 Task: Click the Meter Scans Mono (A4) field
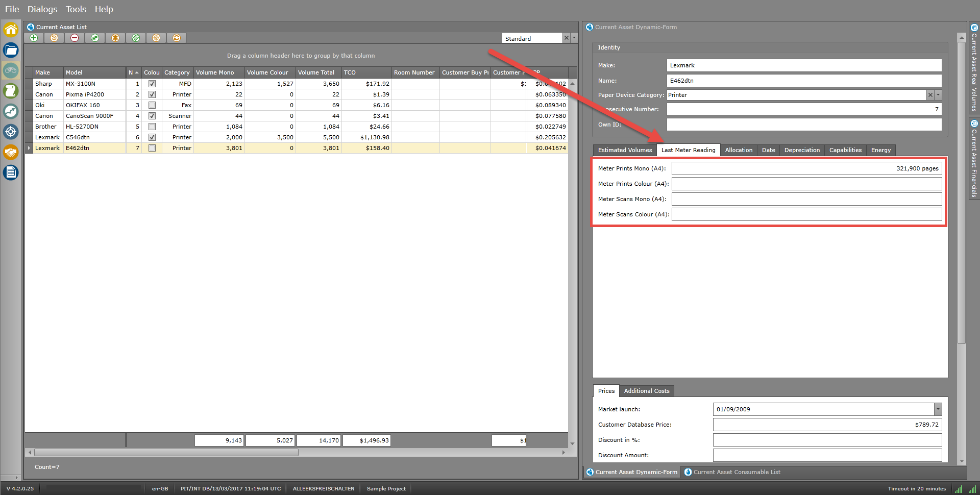coord(806,199)
